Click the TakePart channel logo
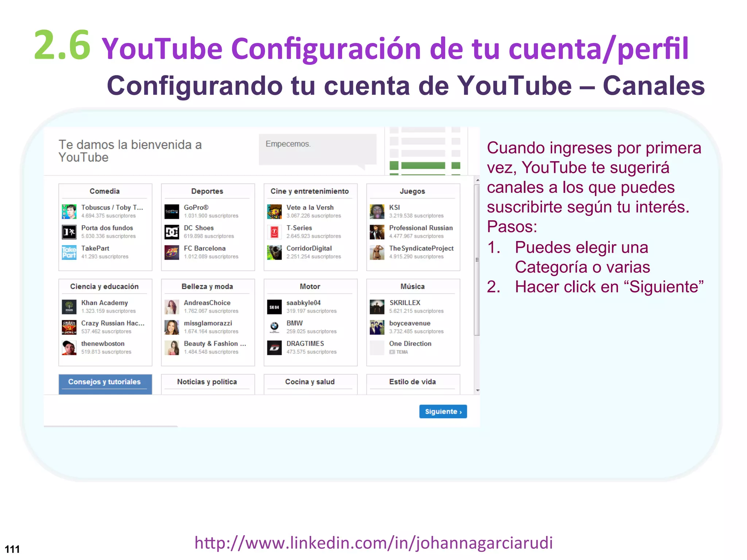 click(69, 252)
